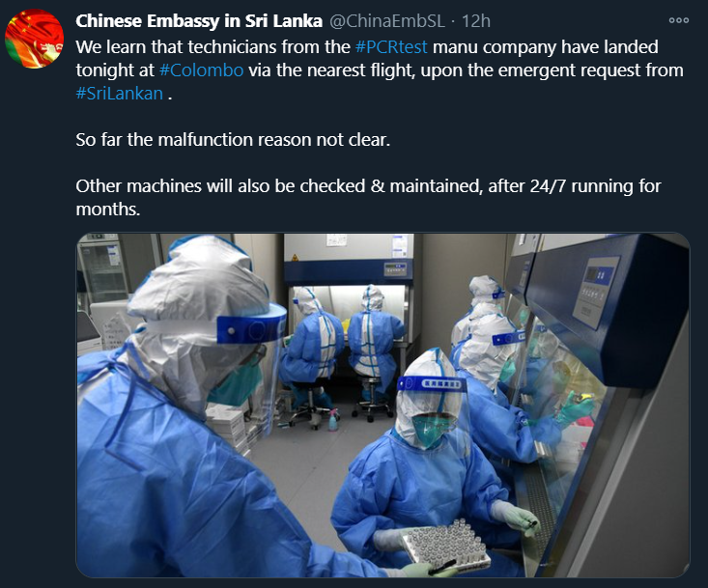This screenshot has width=708, height=588.
Task: Open the tweet's three-dot more options menu
Action: (679, 20)
